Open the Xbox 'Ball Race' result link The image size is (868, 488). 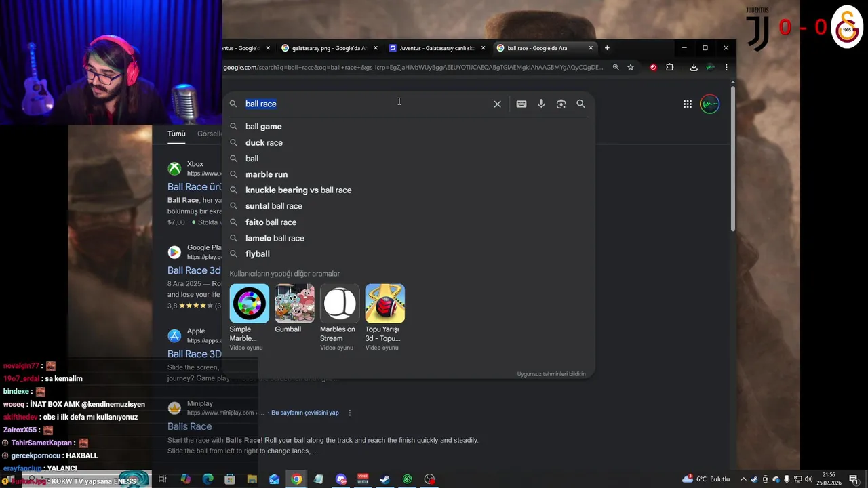point(195,187)
